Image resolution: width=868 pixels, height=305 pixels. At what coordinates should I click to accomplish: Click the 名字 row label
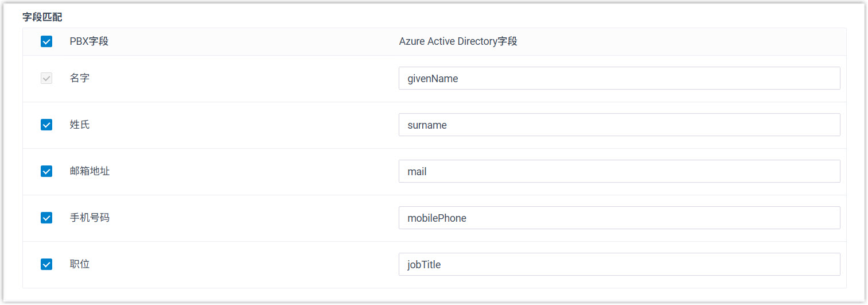pos(80,78)
